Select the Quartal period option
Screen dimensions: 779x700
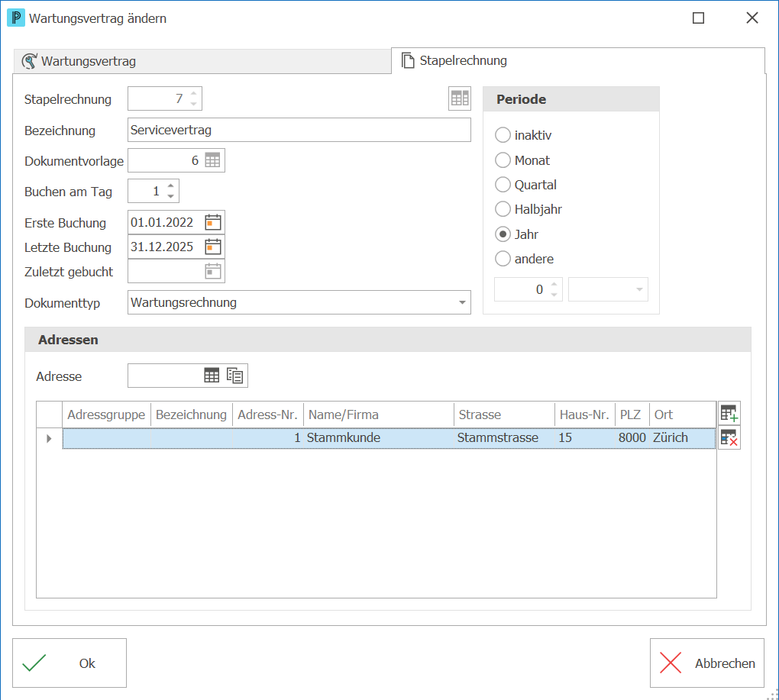(503, 185)
